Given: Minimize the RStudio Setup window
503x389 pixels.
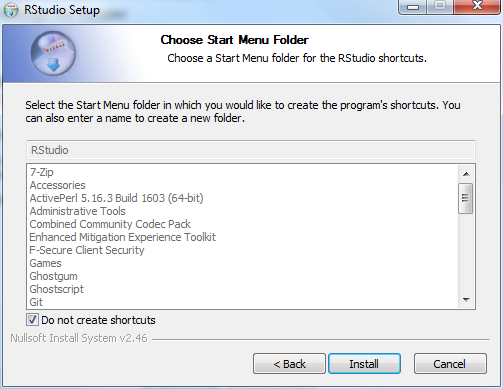Looking at the screenshot, I should tap(413, 7).
